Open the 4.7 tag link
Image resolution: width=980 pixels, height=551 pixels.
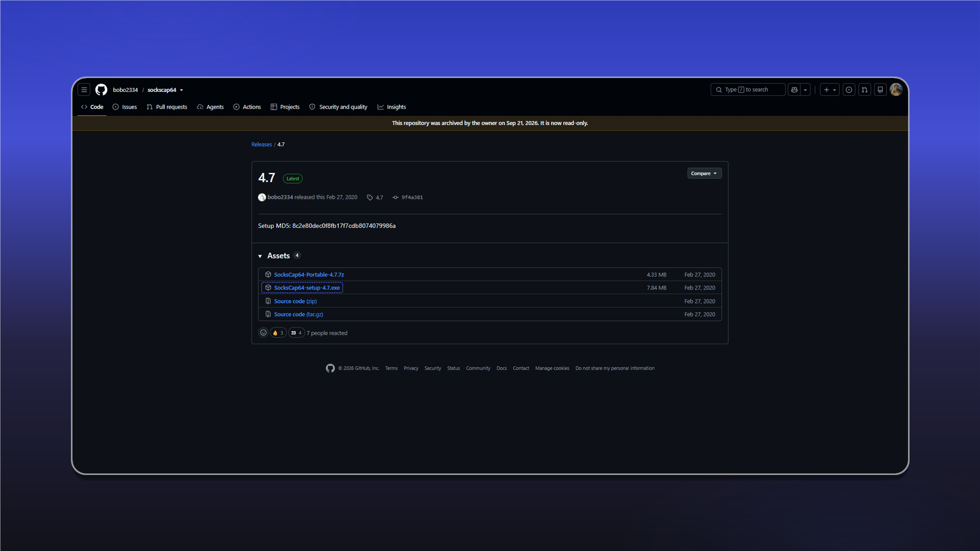pos(375,197)
